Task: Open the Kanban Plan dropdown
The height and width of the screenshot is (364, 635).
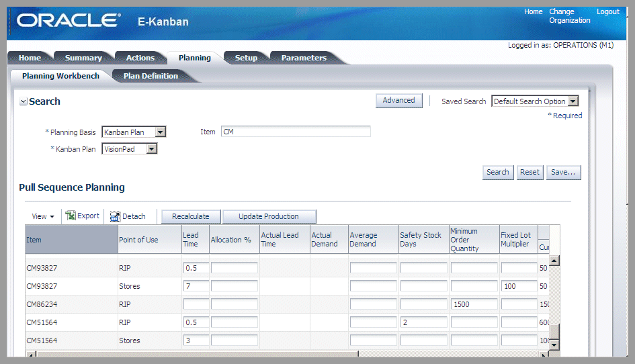Action: [x=151, y=149]
